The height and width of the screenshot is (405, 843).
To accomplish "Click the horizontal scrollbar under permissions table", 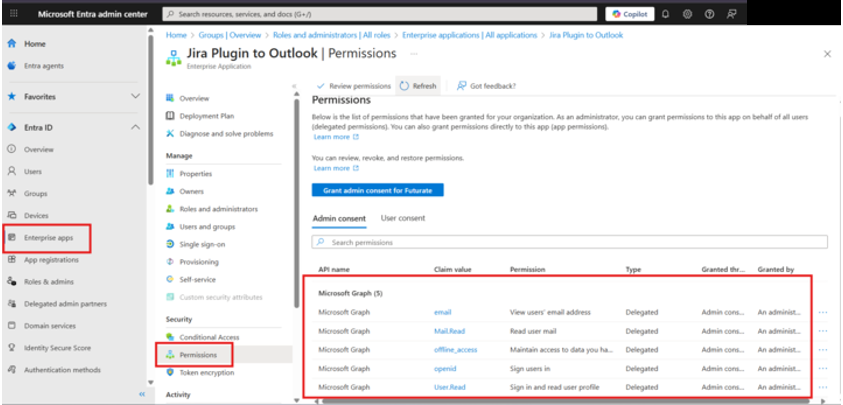I will [x=560, y=400].
